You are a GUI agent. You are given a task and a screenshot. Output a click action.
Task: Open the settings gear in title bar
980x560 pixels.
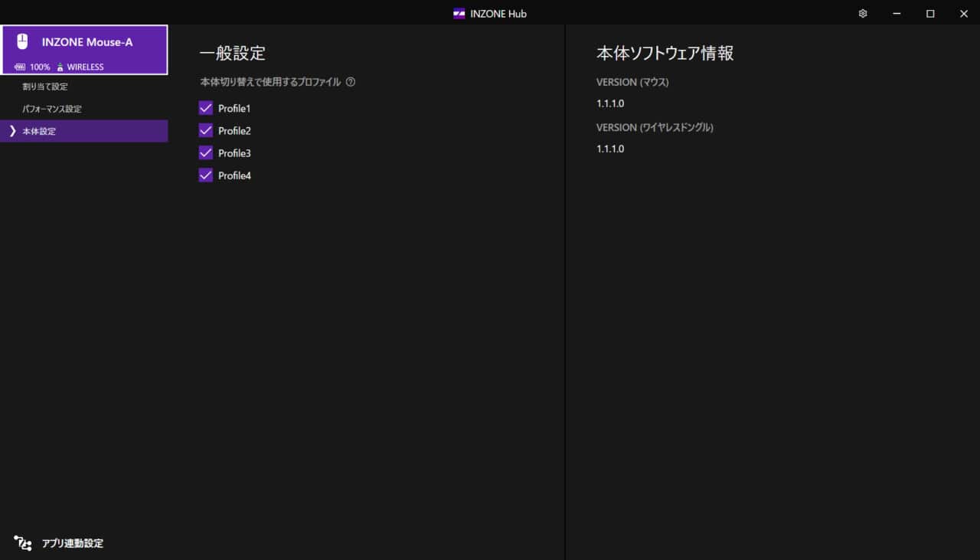pos(863,14)
